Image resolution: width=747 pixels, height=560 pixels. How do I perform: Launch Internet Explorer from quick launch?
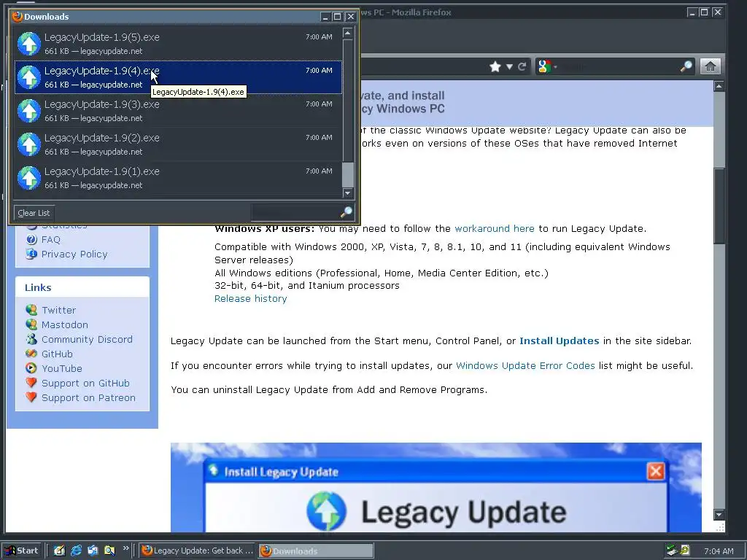pos(76,551)
